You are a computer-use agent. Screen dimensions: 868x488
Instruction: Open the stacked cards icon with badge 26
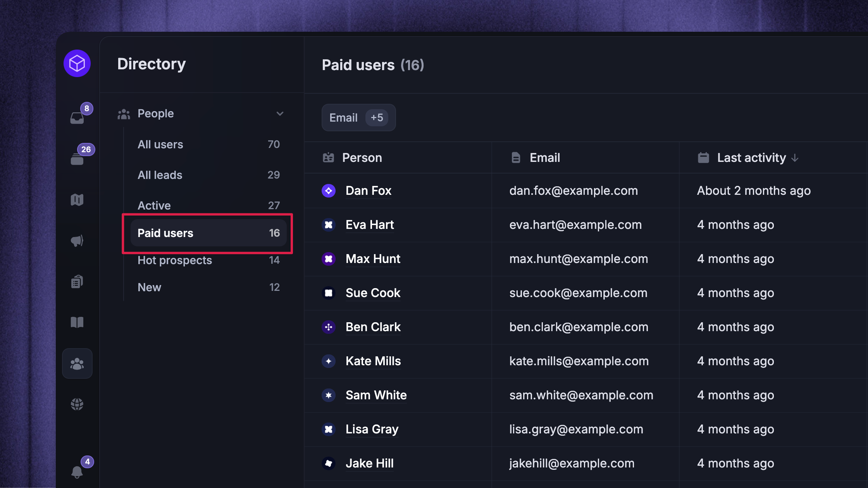(x=77, y=159)
